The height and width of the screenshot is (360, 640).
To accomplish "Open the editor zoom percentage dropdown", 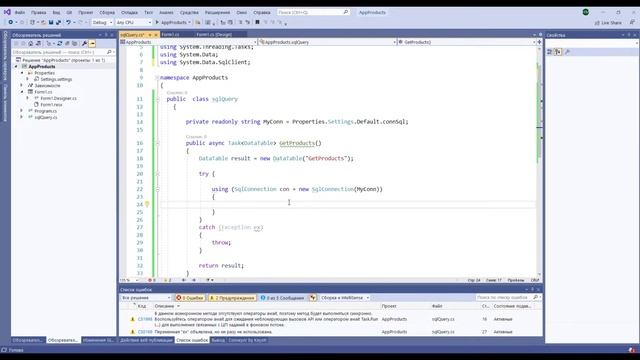I will click(x=129, y=280).
